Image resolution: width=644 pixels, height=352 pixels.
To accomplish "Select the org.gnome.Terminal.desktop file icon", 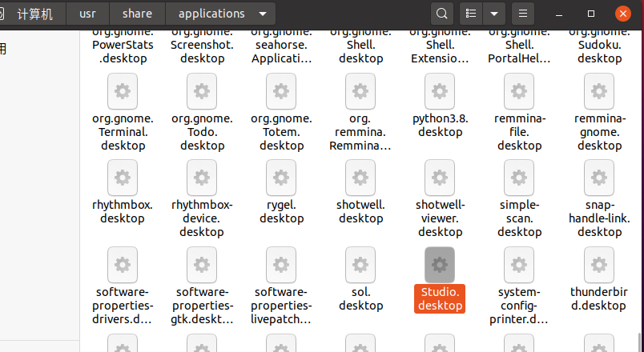I will [x=123, y=91].
